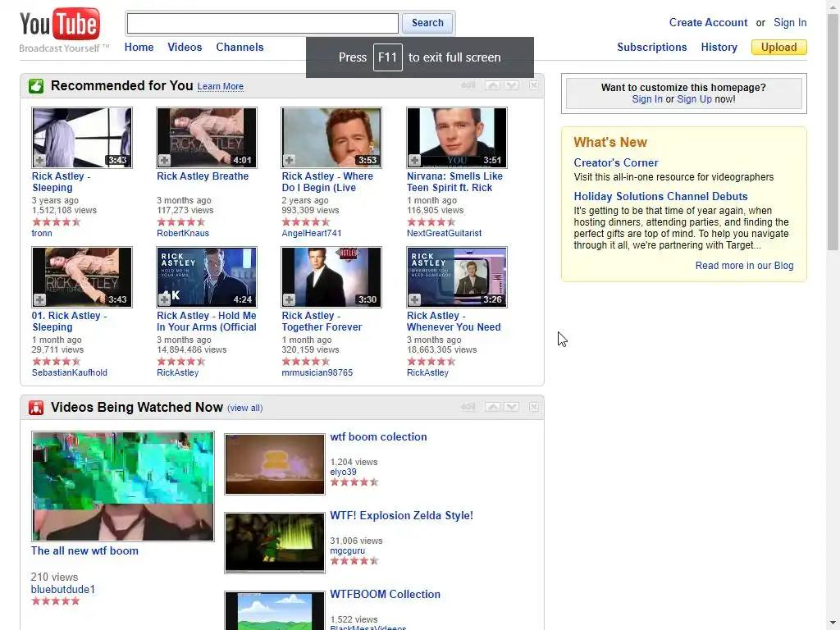Open uploader bluebutdude1 channel link
The height and width of the screenshot is (630, 840).
(x=62, y=589)
